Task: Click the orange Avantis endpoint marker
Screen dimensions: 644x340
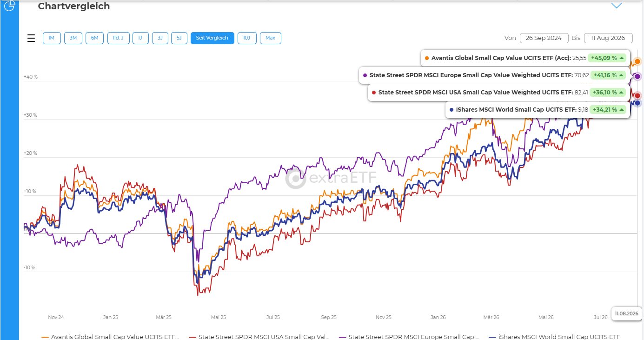Action: click(637, 61)
